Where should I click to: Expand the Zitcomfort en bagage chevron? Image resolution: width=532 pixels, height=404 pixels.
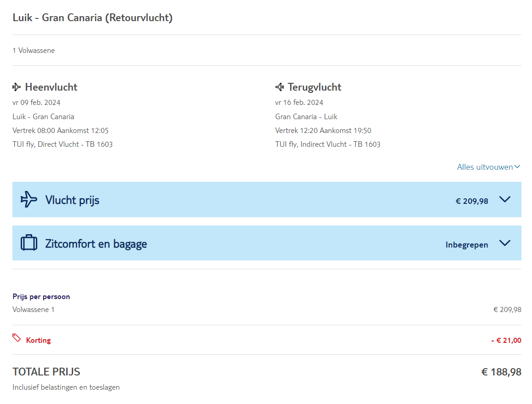click(x=505, y=243)
